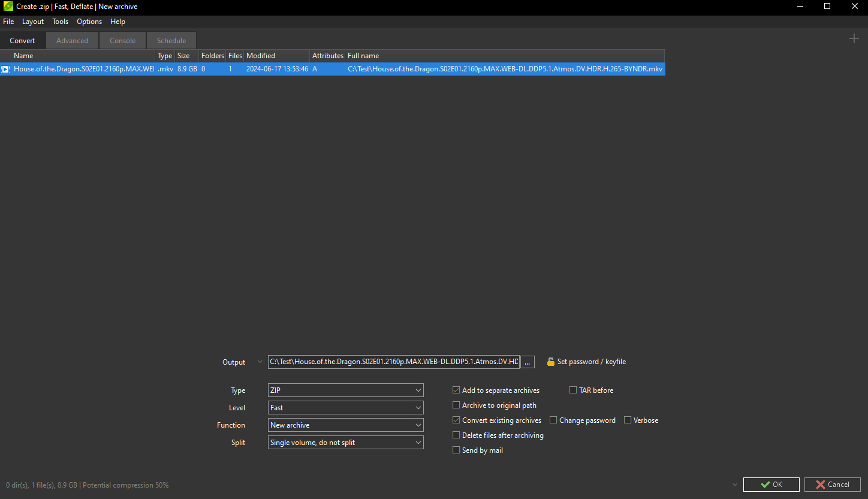The width and height of the screenshot is (868, 499).
Task: Sort by the Size column header
Action: coord(187,56)
